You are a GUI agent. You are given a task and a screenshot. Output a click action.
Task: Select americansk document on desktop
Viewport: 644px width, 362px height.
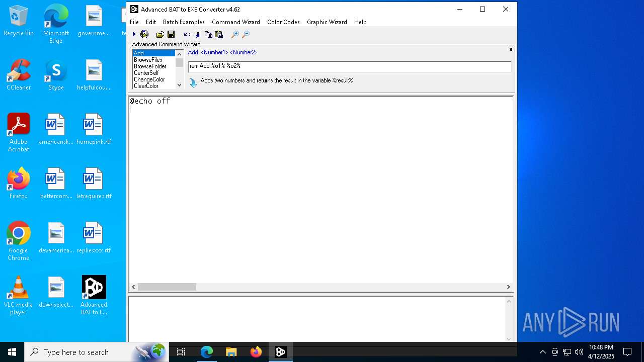pos(56,130)
